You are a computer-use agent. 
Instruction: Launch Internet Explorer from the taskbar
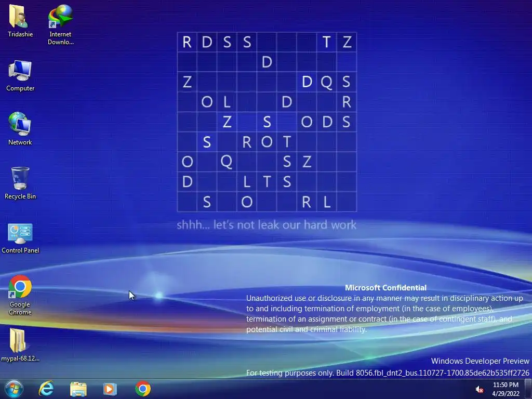(46, 389)
